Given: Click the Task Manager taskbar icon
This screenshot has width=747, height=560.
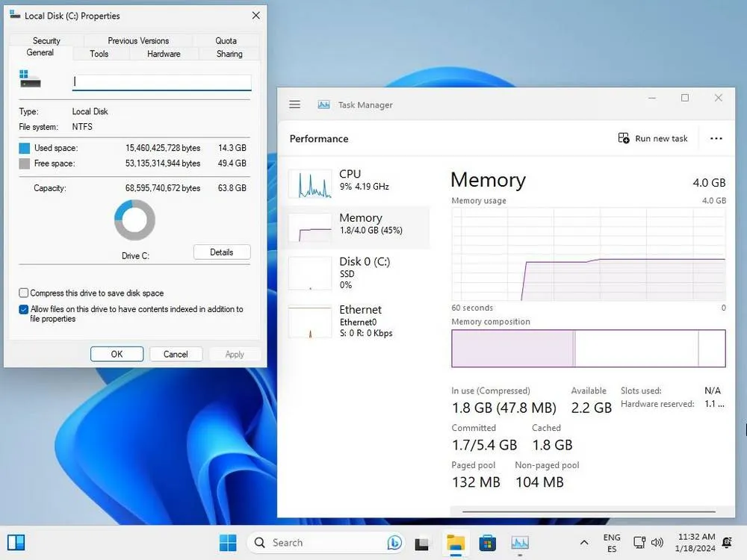Looking at the screenshot, I should (520, 543).
